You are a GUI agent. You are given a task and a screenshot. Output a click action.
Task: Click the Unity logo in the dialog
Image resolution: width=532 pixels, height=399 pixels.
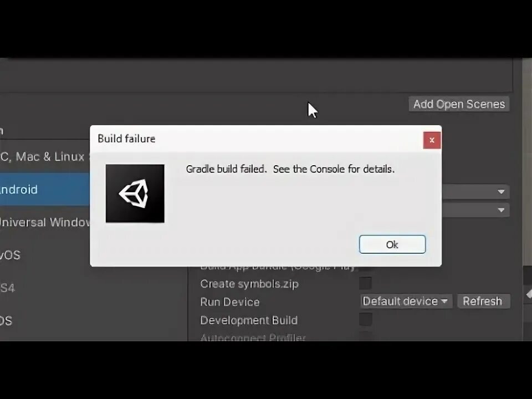click(135, 193)
